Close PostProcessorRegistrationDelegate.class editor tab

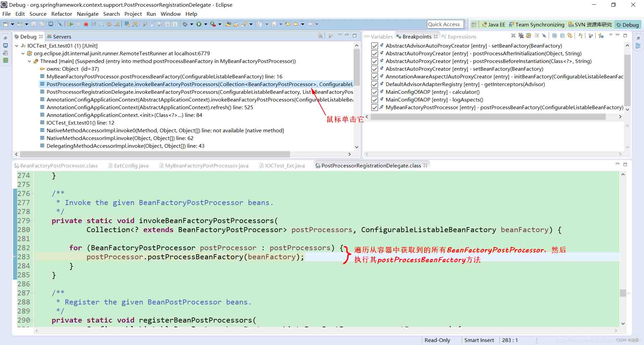[x=425, y=165]
